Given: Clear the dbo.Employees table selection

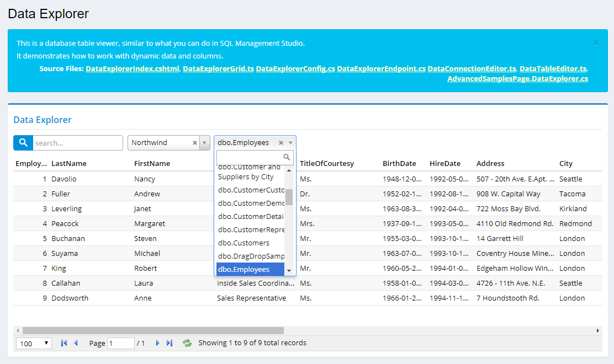Looking at the screenshot, I should pos(281,143).
